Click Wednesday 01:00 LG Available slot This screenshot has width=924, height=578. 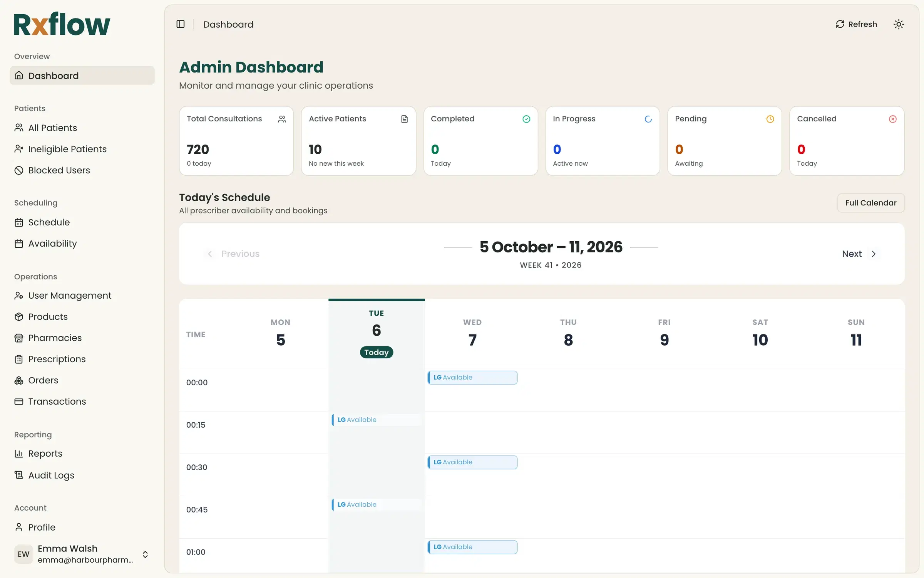472,547
